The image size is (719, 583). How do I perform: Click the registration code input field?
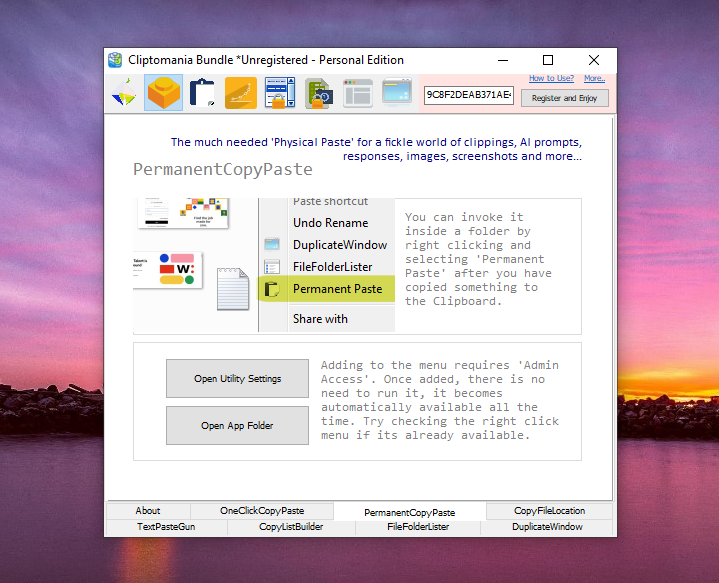tap(469, 95)
